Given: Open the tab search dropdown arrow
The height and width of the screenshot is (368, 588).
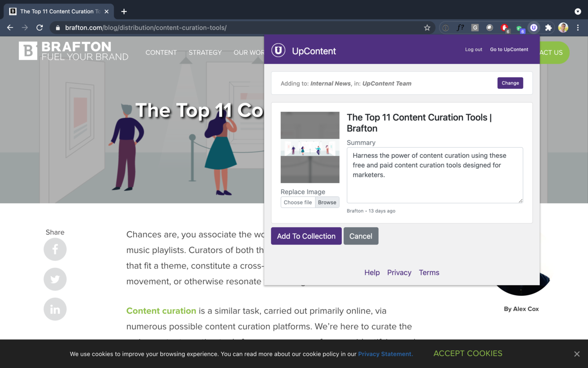Looking at the screenshot, I should click(577, 11).
